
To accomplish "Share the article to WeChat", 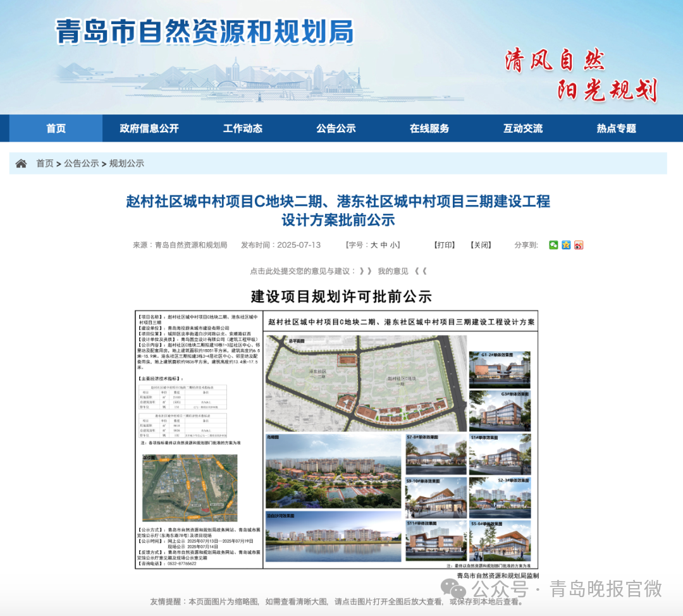I will point(553,245).
